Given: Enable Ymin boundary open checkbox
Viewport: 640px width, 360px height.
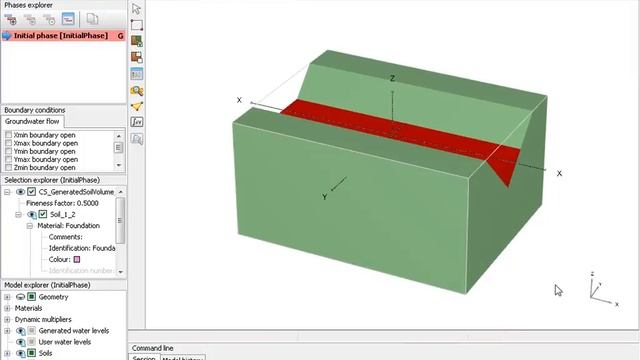Looking at the screenshot, I should click(8, 151).
